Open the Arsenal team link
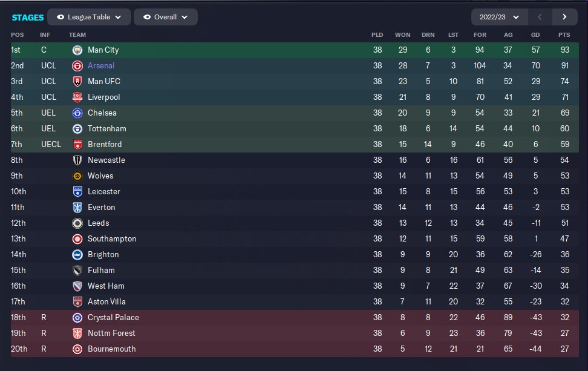 pos(101,65)
